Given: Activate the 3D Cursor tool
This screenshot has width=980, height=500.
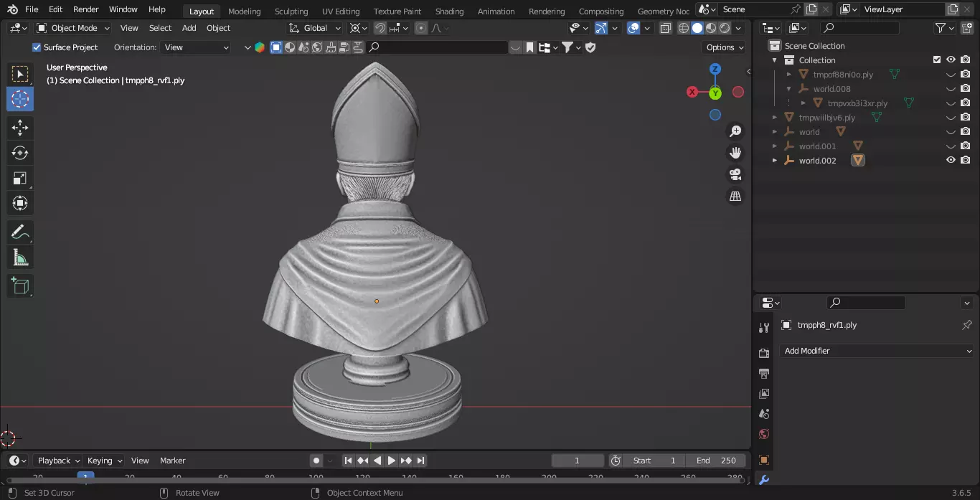Looking at the screenshot, I should click(20, 99).
